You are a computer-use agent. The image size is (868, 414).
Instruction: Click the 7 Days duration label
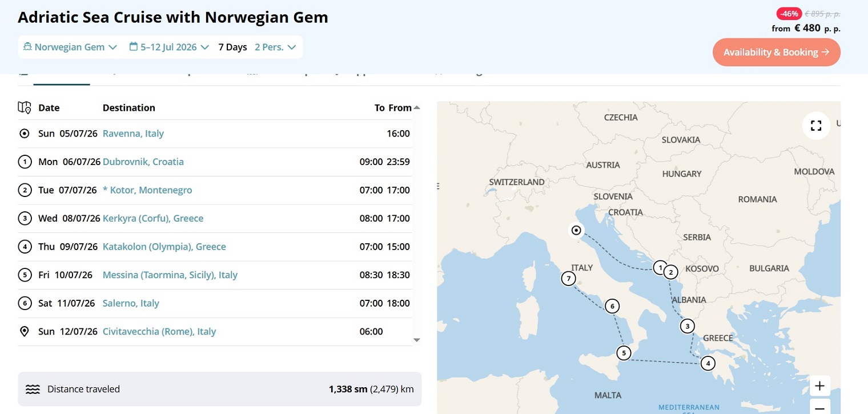click(232, 47)
